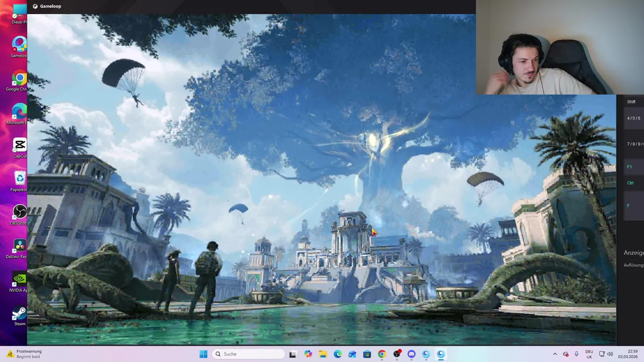Viewport: 644px width, 362px height.
Task: Launch OBS Studio desktop shortcut
Action: [19, 215]
